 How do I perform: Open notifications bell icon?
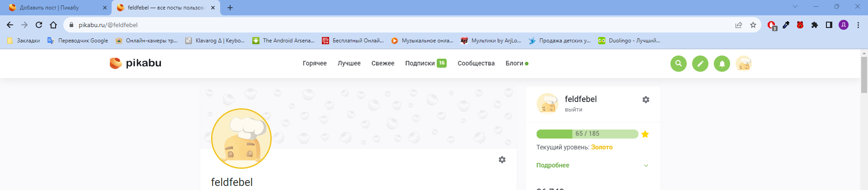pos(722,64)
